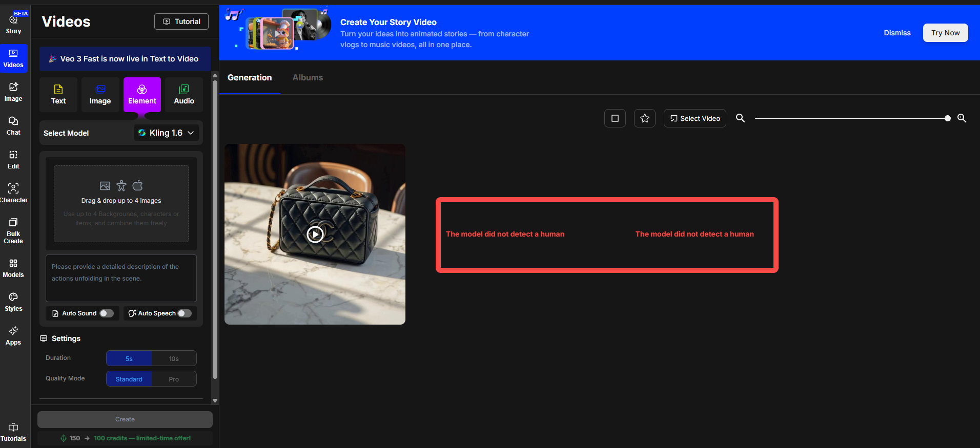
Task: Dismiss the Story Video banner
Action: tap(897, 33)
